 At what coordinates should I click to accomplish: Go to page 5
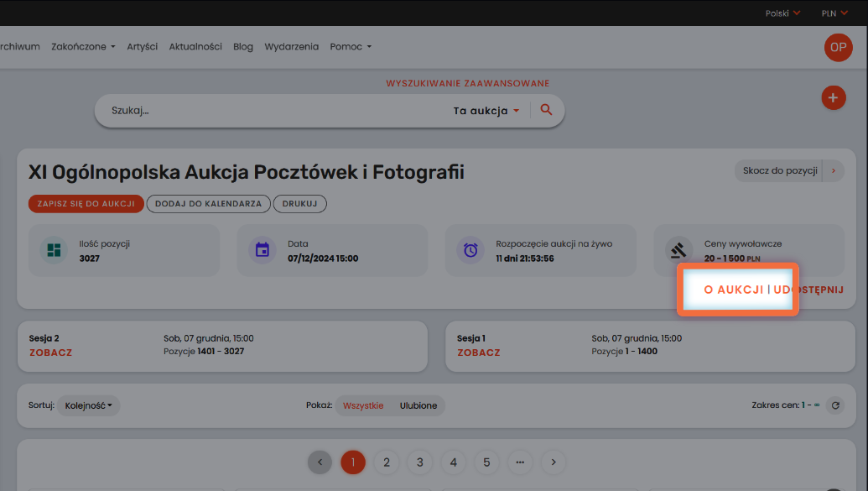point(486,462)
